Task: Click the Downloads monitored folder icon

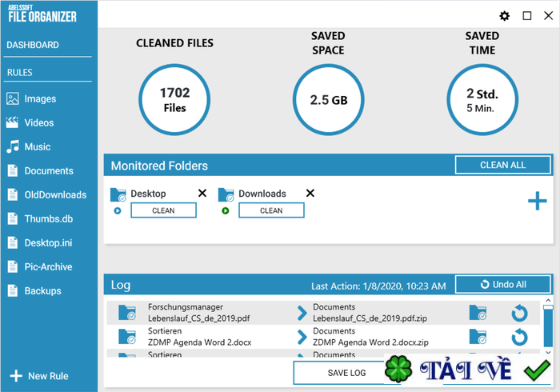Action: [x=226, y=194]
